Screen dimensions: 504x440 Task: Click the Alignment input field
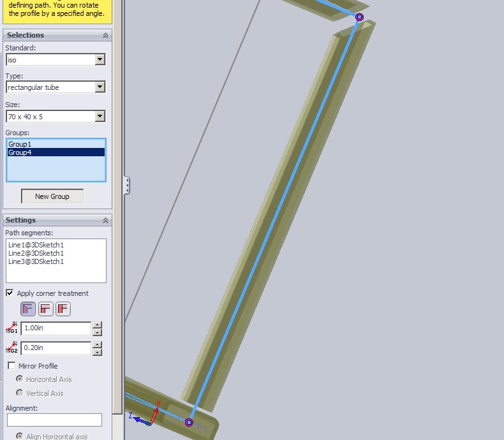[x=54, y=420]
